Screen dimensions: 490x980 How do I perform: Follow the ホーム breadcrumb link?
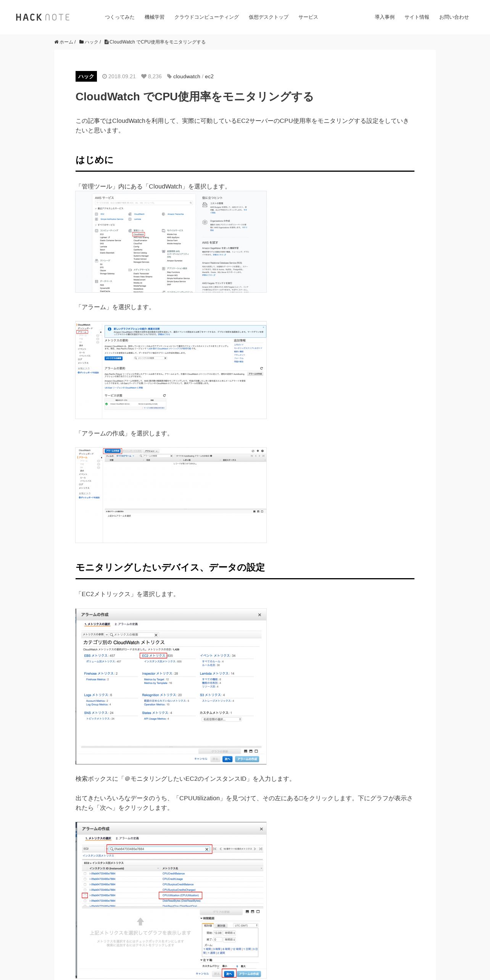click(66, 42)
